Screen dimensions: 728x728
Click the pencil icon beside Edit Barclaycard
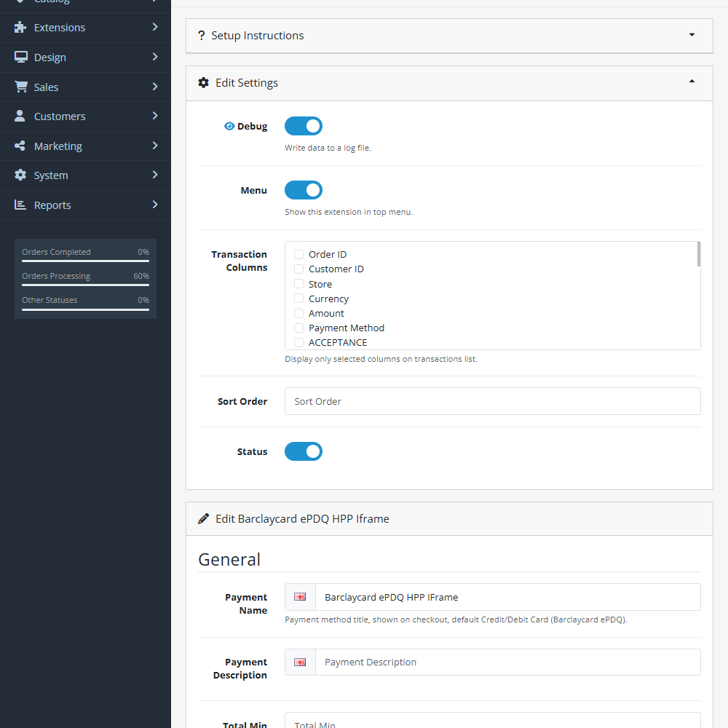coord(203,518)
